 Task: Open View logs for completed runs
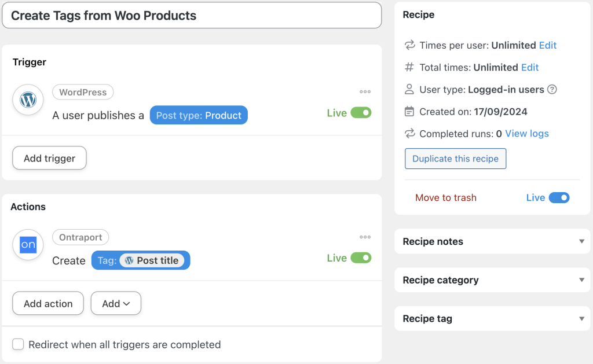coord(526,134)
